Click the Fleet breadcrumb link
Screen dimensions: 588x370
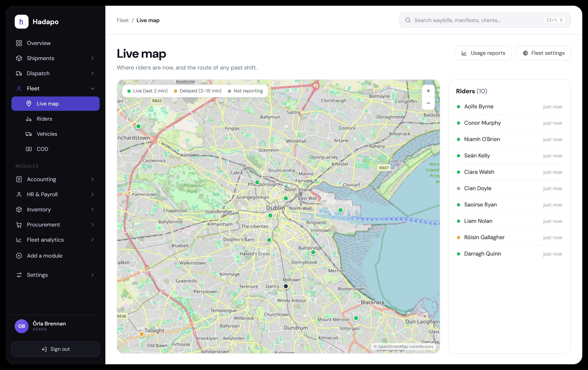pos(122,20)
